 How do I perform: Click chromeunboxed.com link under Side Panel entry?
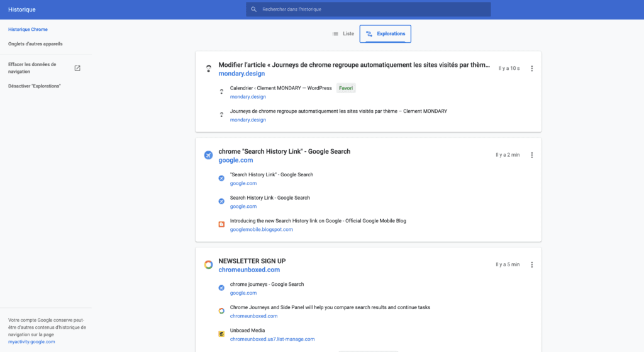click(x=253, y=316)
